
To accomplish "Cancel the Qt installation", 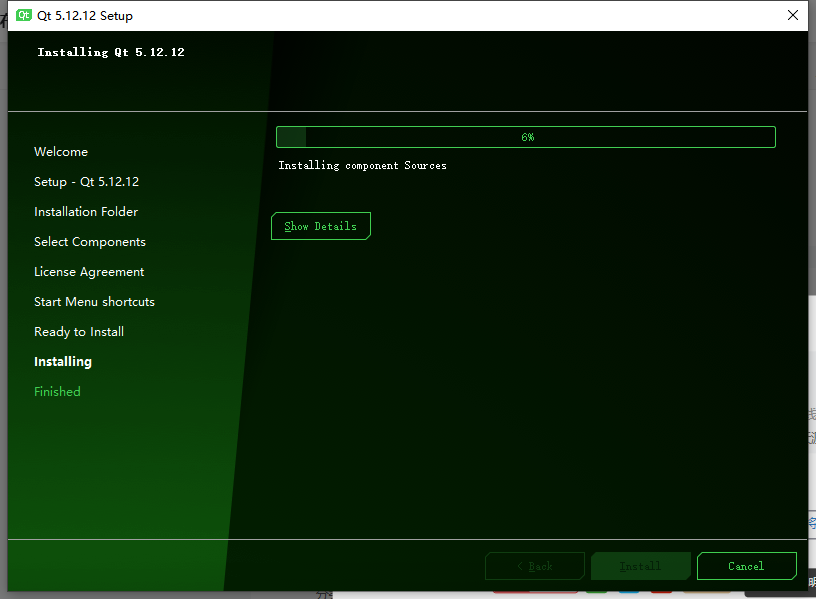I will coord(746,566).
